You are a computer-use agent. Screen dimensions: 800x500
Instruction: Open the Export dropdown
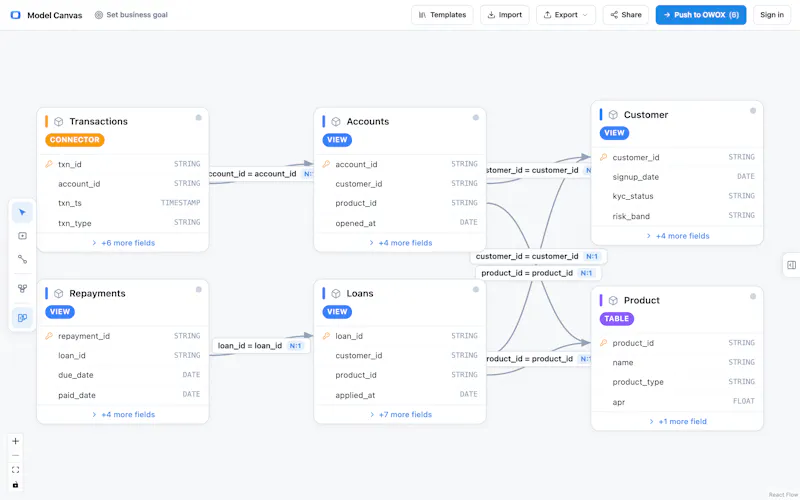click(566, 15)
